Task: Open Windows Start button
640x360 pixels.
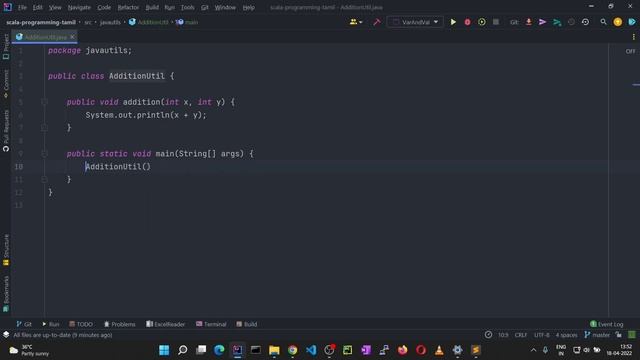Action: tap(164, 350)
